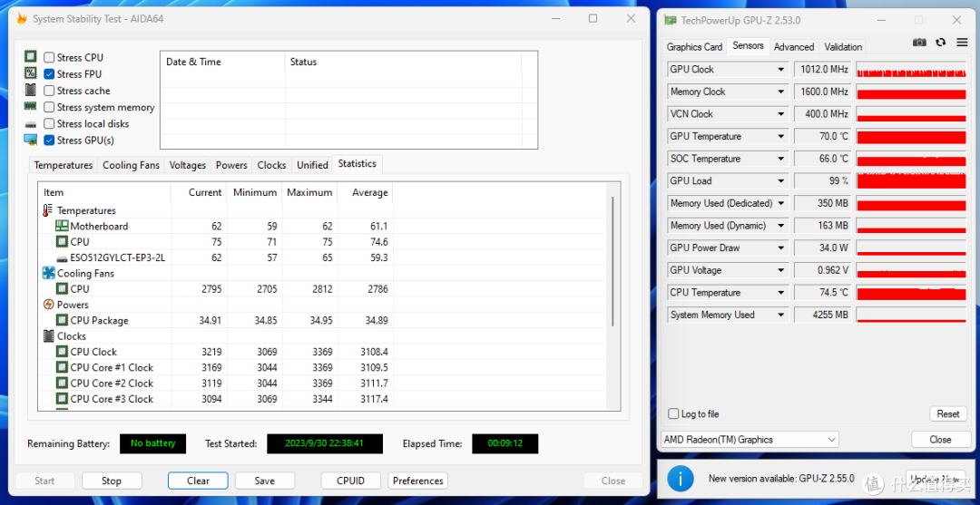Screen dimensions: 980x505
Task: Uncheck Stress FPU checkbox
Action: 49,73
